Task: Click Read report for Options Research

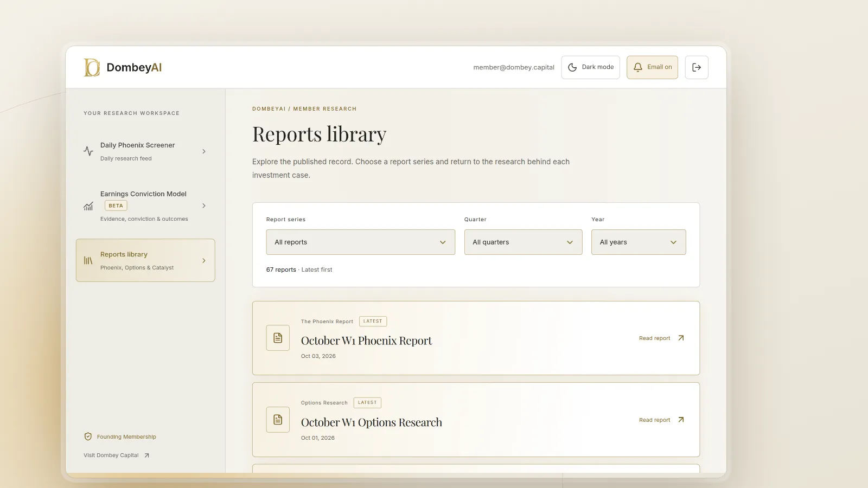Action: point(661,420)
